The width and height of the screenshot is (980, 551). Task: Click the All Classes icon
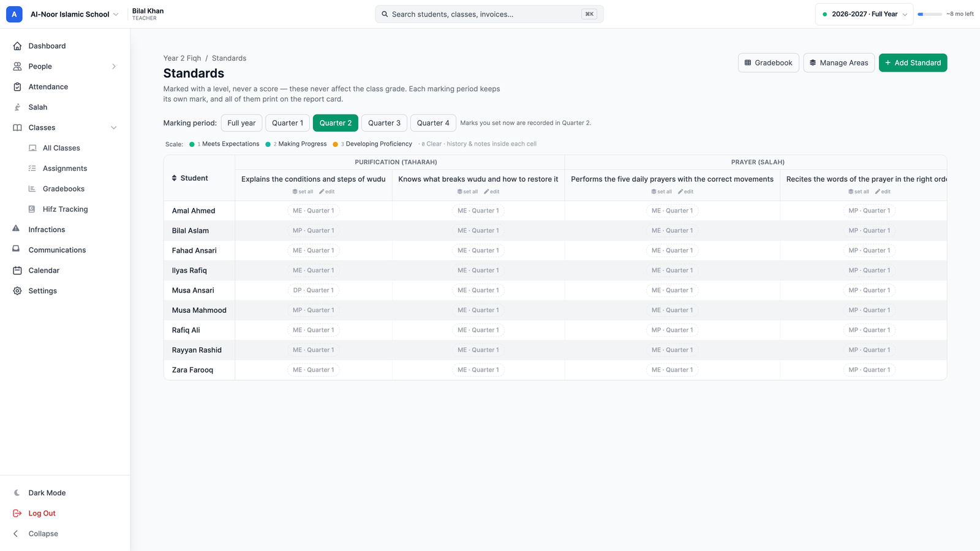click(x=32, y=148)
